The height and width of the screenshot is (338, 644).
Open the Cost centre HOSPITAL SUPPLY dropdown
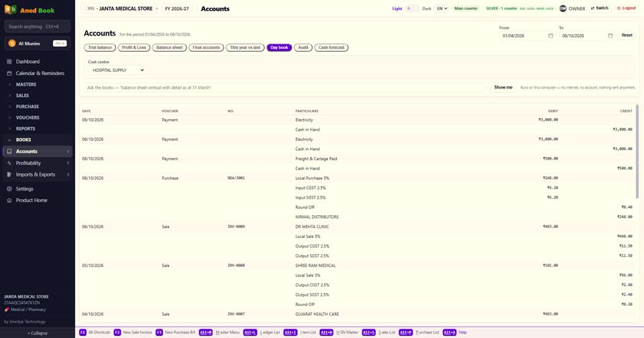click(x=117, y=70)
